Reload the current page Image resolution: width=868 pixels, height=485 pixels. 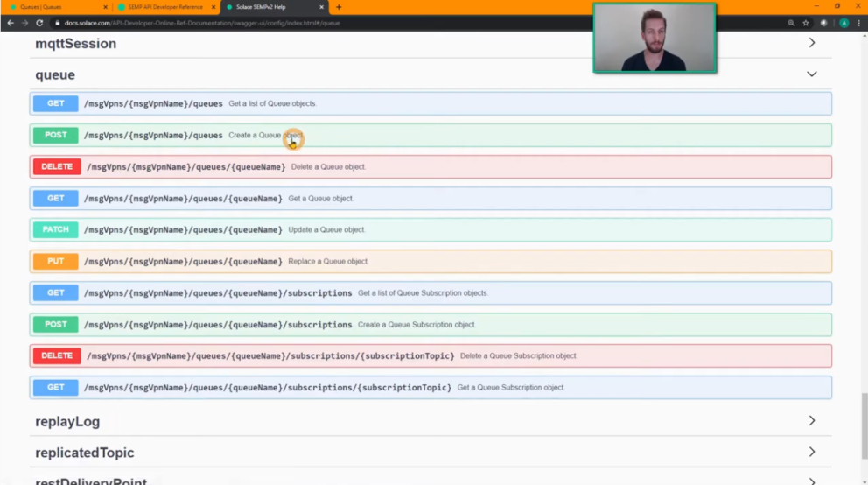click(39, 23)
